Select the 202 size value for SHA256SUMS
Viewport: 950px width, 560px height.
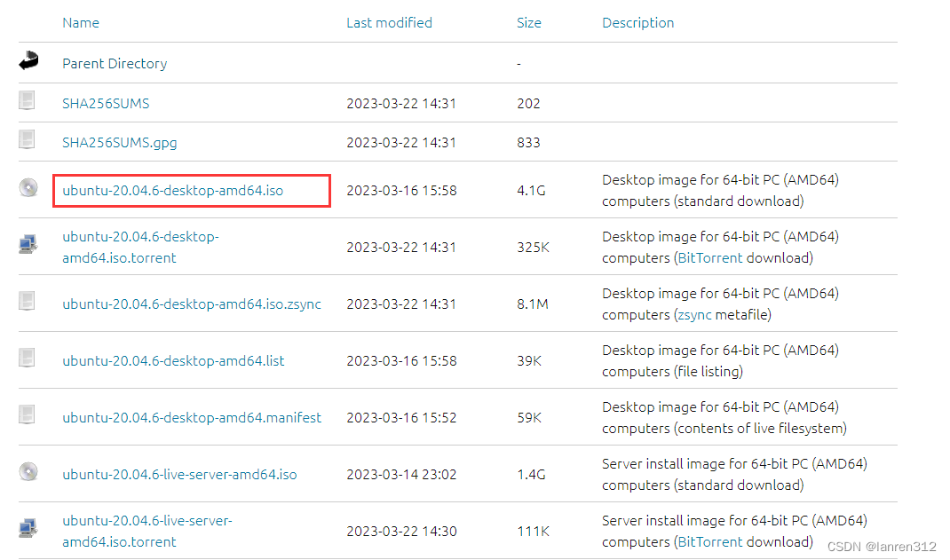pos(528,104)
